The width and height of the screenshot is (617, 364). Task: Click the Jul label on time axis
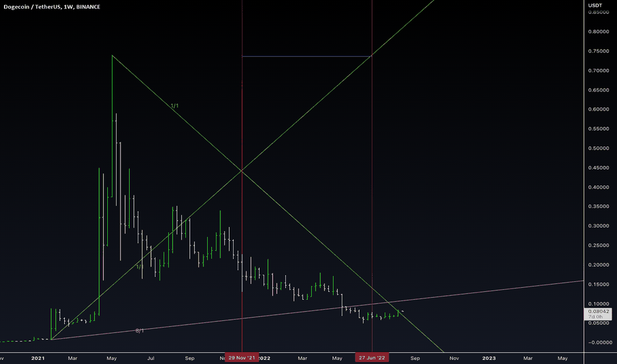click(151, 358)
